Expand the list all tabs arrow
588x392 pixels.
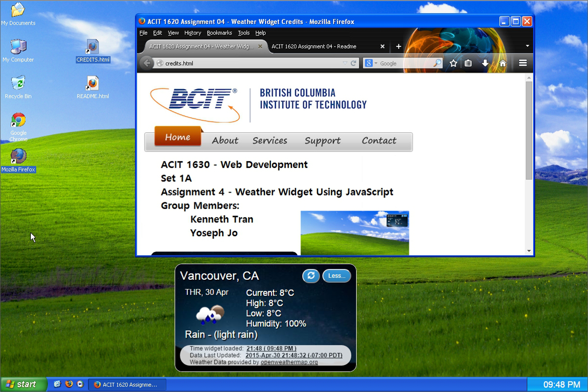pos(527,46)
